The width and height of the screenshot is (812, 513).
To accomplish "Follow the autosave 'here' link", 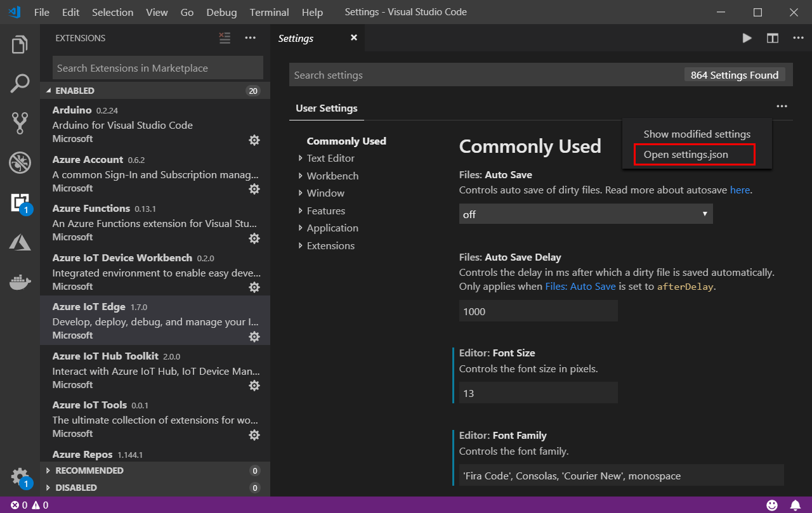I will [x=740, y=190].
